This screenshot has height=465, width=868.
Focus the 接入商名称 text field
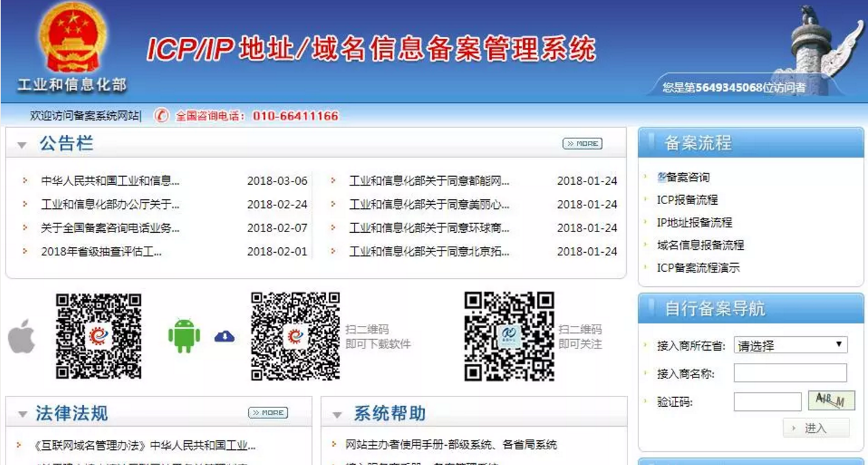791,373
